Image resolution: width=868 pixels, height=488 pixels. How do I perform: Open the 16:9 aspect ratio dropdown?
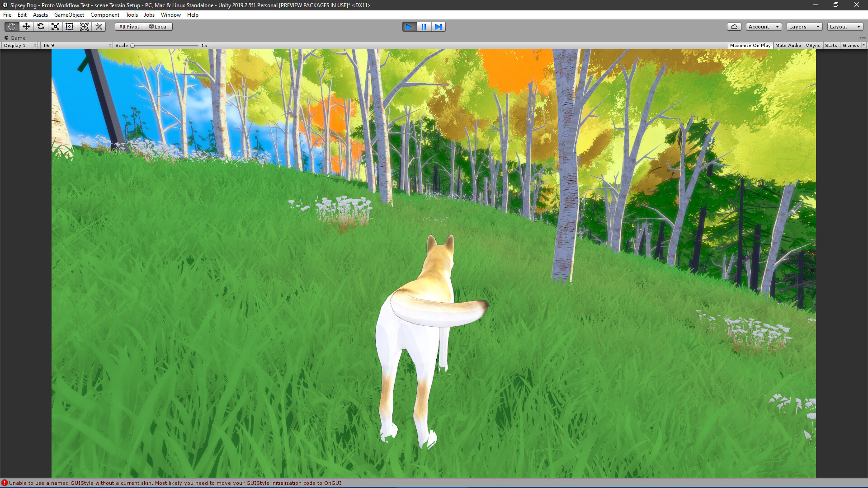click(x=77, y=46)
